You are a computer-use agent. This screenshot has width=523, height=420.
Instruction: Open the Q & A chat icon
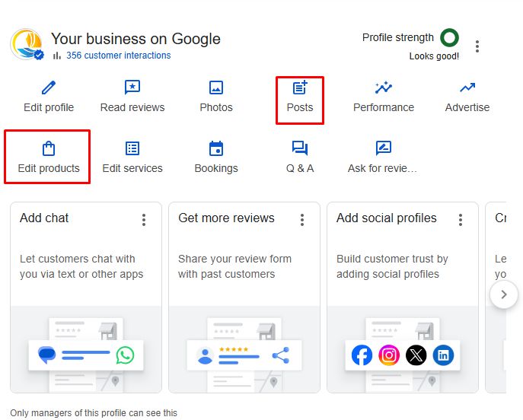coord(300,148)
